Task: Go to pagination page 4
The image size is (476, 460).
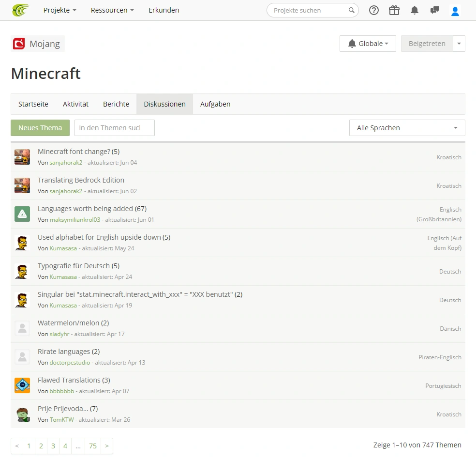Action: point(65,446)
